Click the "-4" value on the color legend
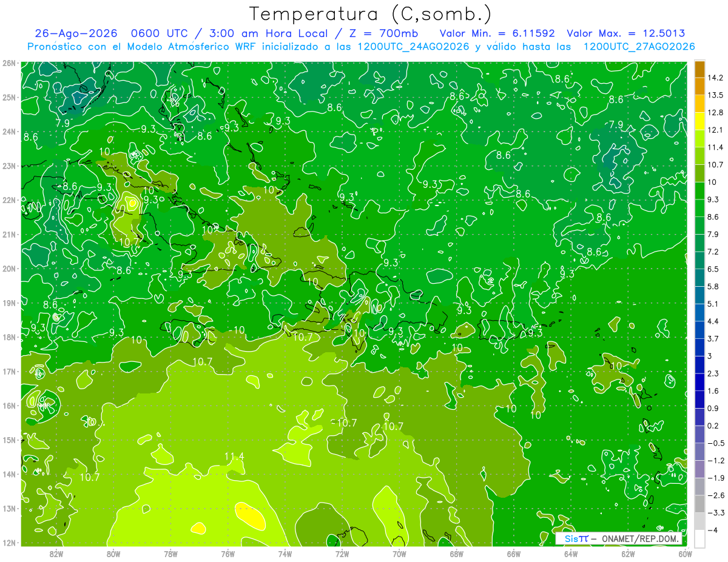Image resolution: width=728 pixels, height=562 pixels. point(712,530)
